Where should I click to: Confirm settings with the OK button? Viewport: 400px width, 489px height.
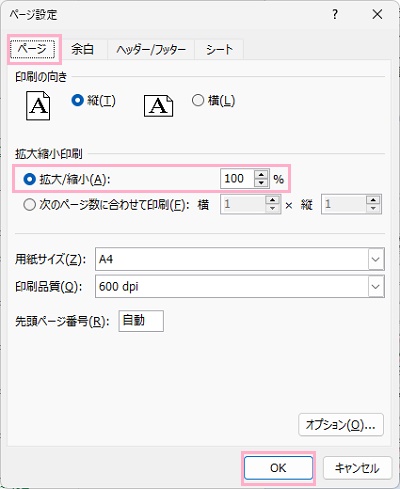click(x=278, y=468)
